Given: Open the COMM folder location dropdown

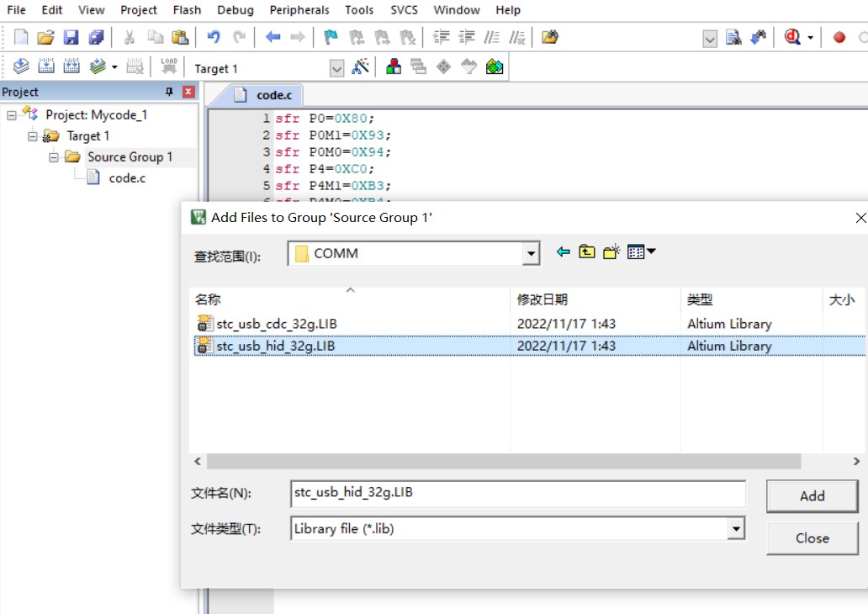Looking at the screenshot, I should pyautogui.click(x=531, y=253).
